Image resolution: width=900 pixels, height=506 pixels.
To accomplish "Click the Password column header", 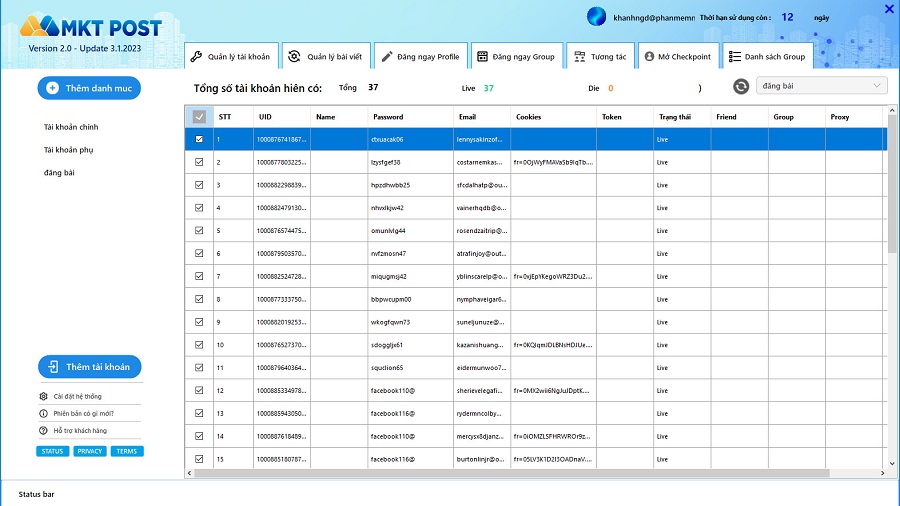I will point(388,117).
